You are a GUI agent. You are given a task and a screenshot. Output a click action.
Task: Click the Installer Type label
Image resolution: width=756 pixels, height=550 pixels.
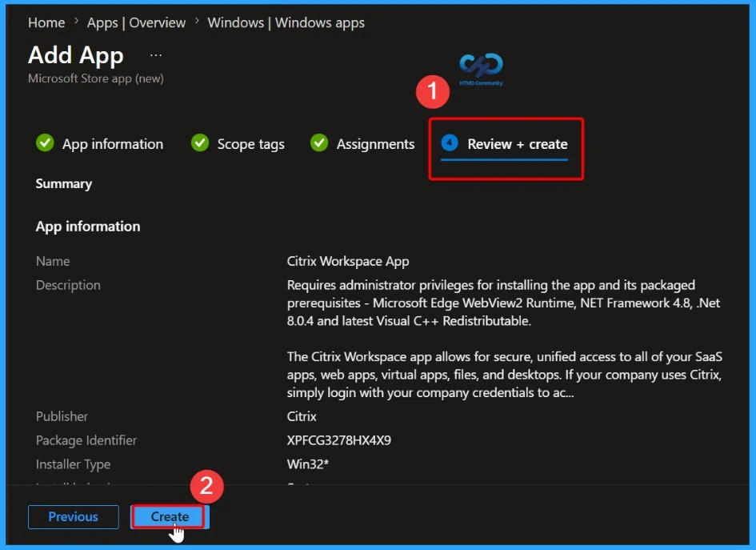73,464
